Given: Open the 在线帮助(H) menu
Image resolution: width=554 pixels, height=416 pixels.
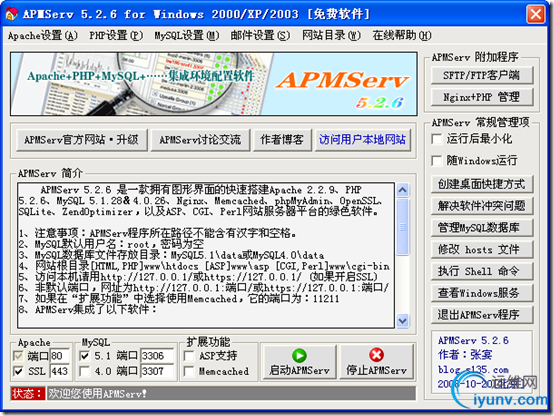Looking at the screenshot, I should [402, 35].
